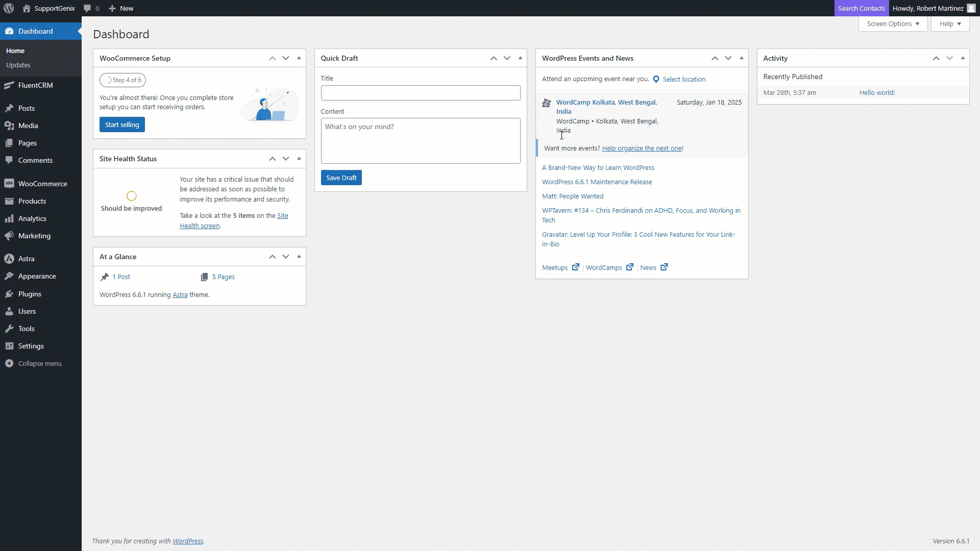The width and height of the screenshot is (980, 551).
Task: Click Search Contacts button in admin bar
Action: pyautogui.click(x=861, y=8)
